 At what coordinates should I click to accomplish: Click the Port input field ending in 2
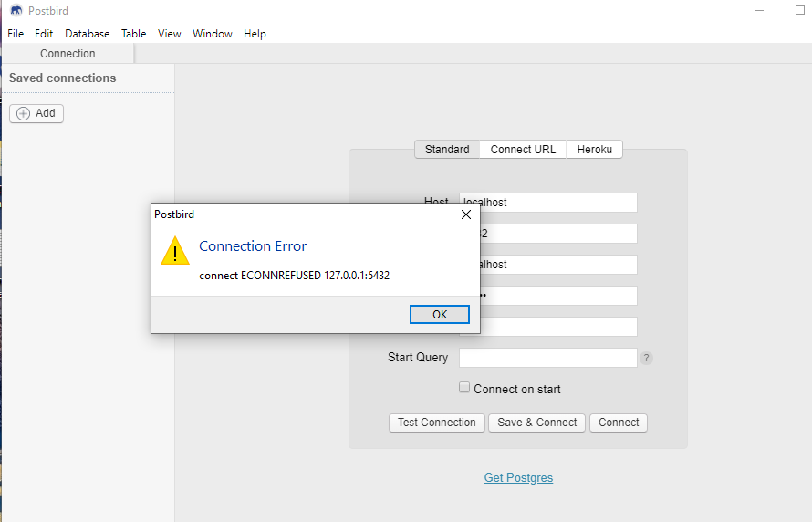pos(558,234)
